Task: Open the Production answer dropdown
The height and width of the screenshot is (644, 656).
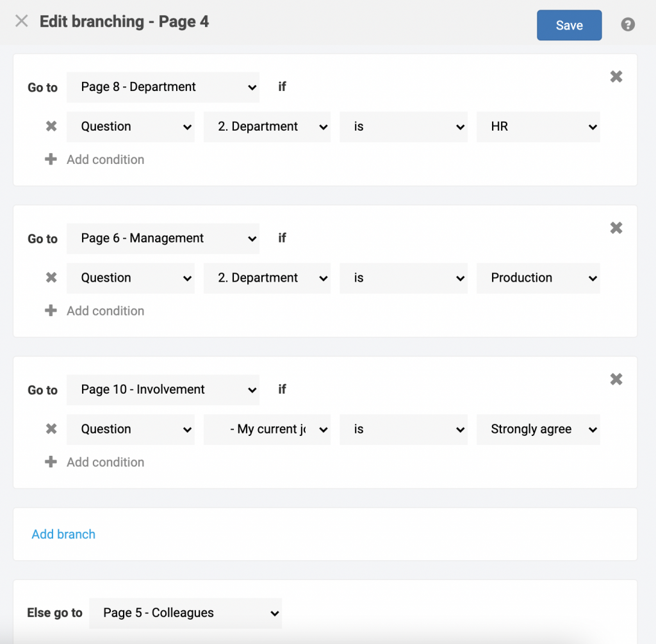Action: point(538,278)
